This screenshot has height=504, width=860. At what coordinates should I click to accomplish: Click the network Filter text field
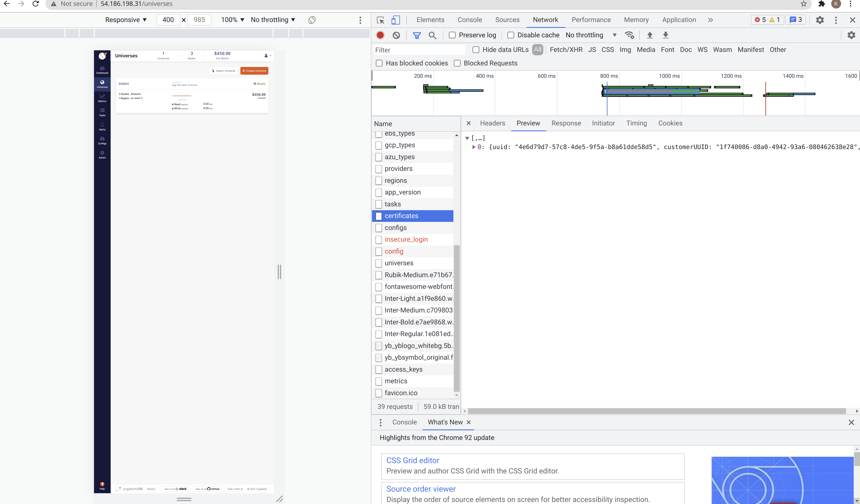pos(419,50)
